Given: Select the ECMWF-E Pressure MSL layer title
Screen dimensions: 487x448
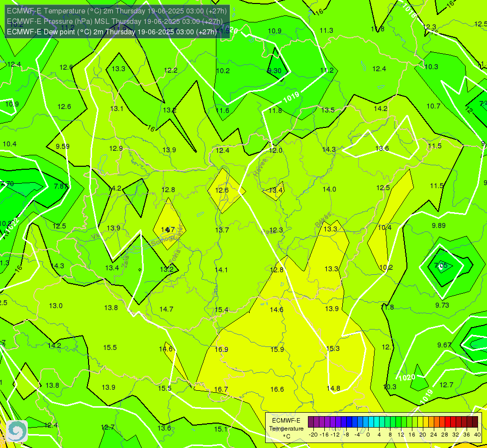Looking at the screenshot, I should point(115,21).
